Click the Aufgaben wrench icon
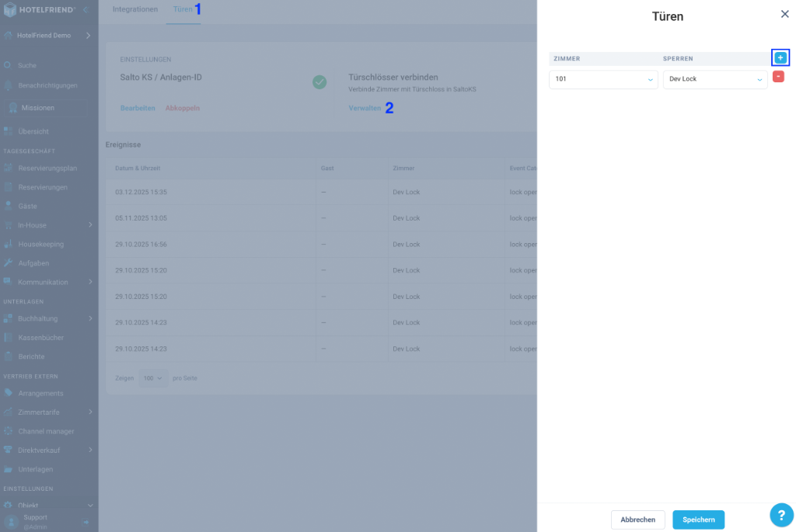 tap(8, 263)
